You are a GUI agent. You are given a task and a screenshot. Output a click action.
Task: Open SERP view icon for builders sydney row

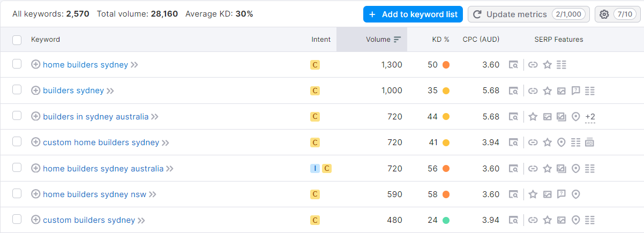513,91
